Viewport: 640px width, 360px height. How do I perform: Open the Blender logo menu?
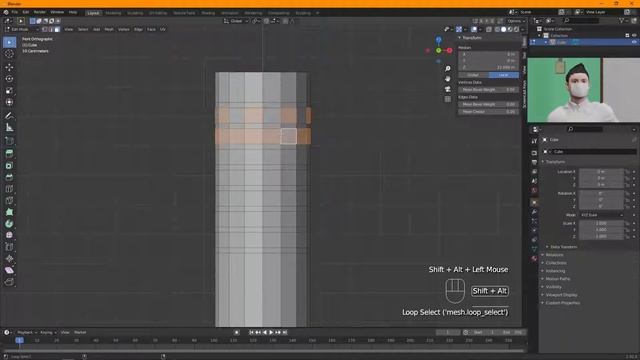click(6, 12)
